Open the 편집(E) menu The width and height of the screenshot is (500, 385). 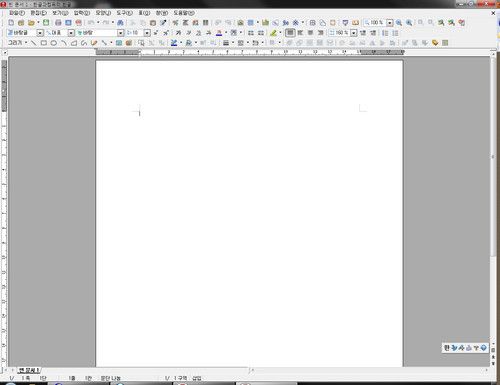click(38, 13)
